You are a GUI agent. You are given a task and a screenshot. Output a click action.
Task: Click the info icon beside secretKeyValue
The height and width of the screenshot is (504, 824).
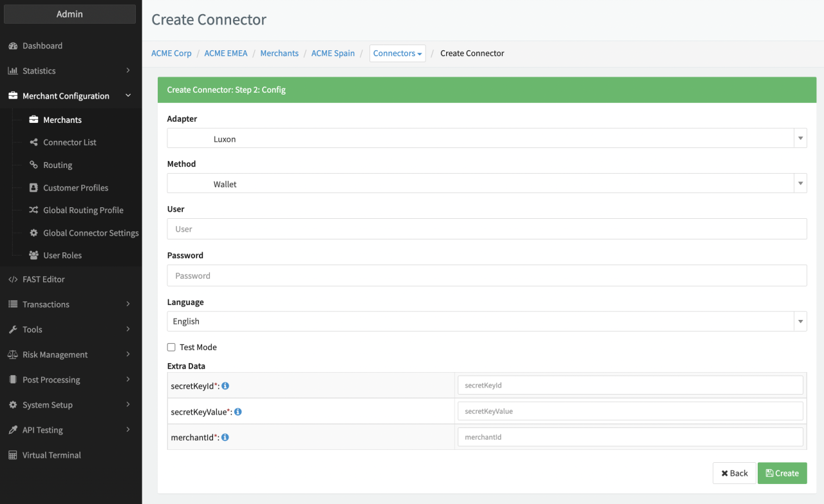(x=238, y=412)
